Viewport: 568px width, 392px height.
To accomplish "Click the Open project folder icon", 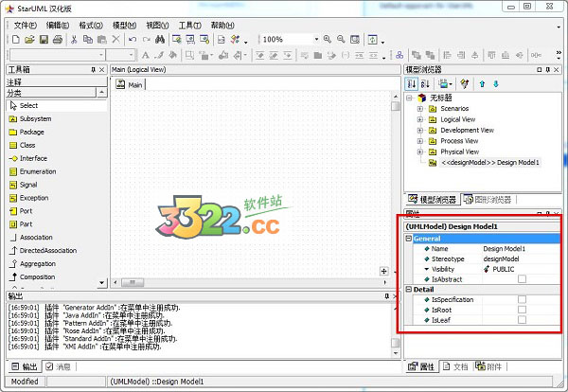I will tap(29, 40).
